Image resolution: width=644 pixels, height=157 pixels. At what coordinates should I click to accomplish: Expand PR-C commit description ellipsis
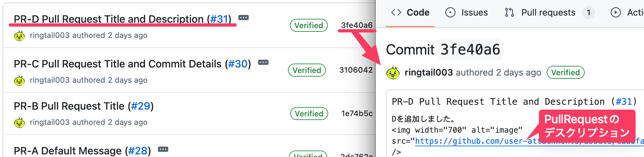click(x=263, y=62)
